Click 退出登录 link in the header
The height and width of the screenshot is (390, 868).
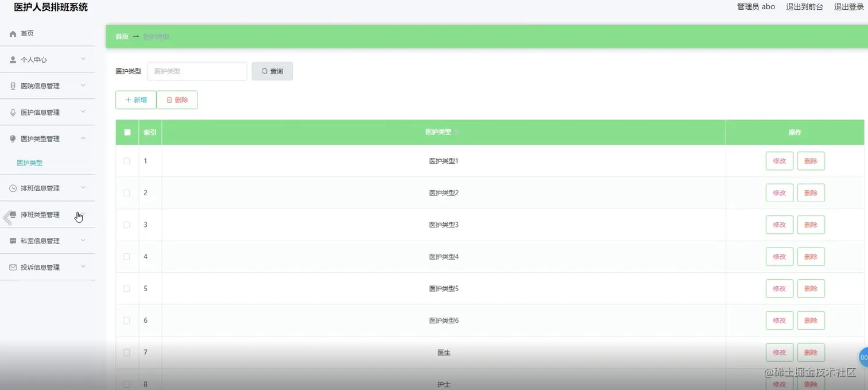pyautogui.click(x=848, y=7)
